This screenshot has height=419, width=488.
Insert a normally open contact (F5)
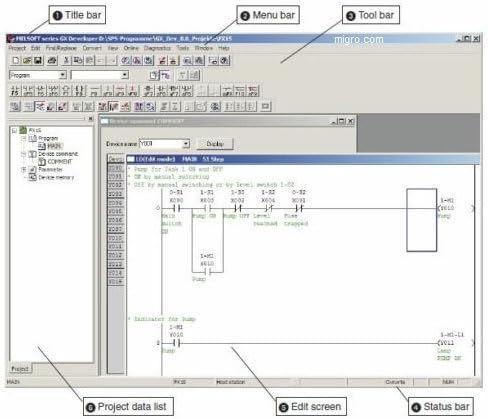(x=15, y=90)
